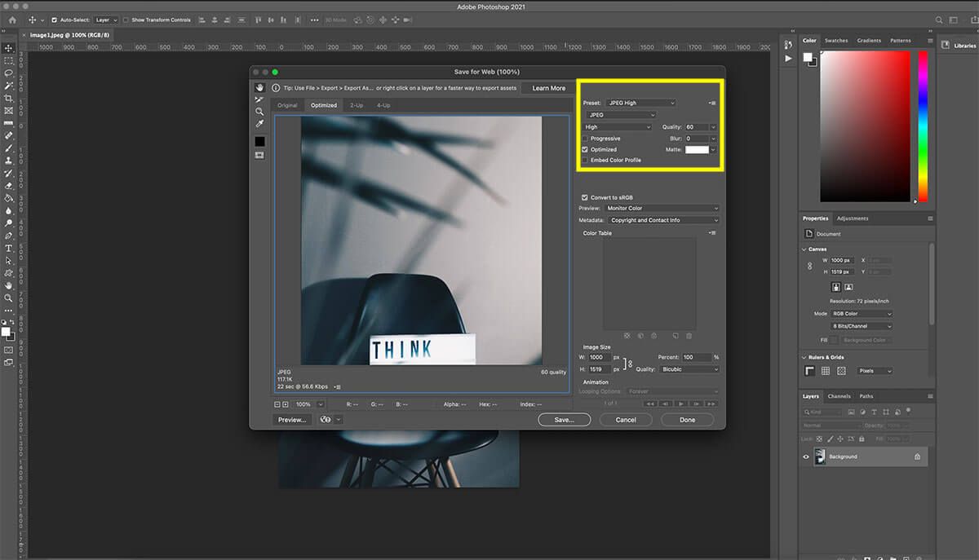This screenshot has height=560, width=979.
Task: Click the landscape orientation icon in Properties
Action: 848,287
